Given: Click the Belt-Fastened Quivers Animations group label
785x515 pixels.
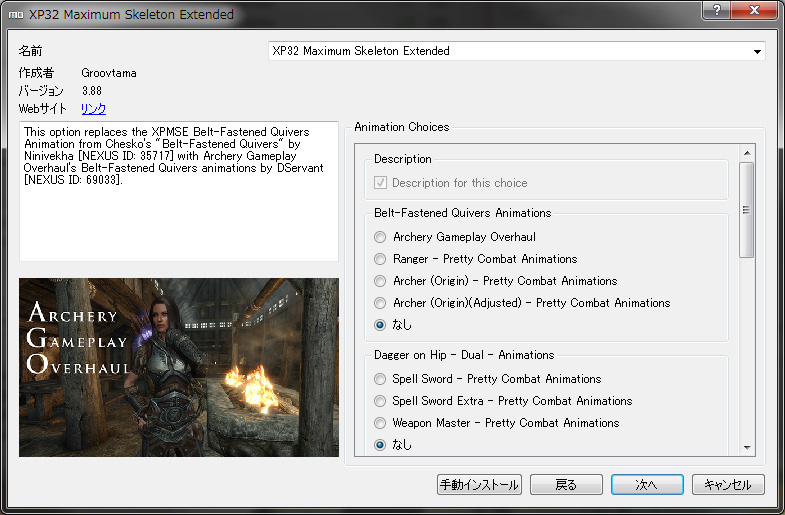Looking at the screenshot, I should click(463, 213).
